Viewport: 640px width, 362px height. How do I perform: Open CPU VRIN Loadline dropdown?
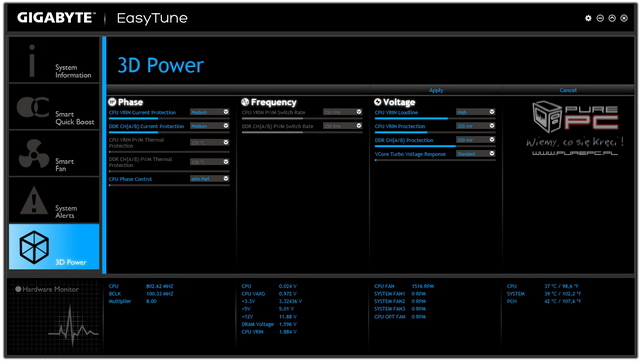point(476,112)
